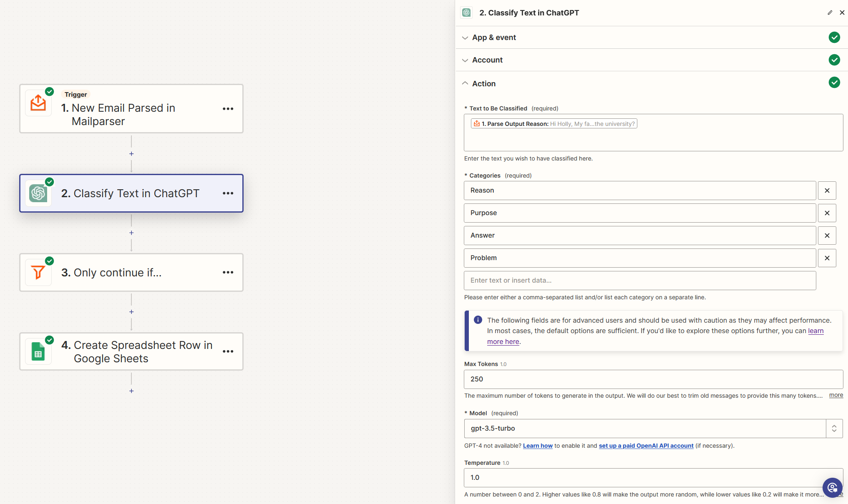Open the help chat widget

tap(833, 487)
